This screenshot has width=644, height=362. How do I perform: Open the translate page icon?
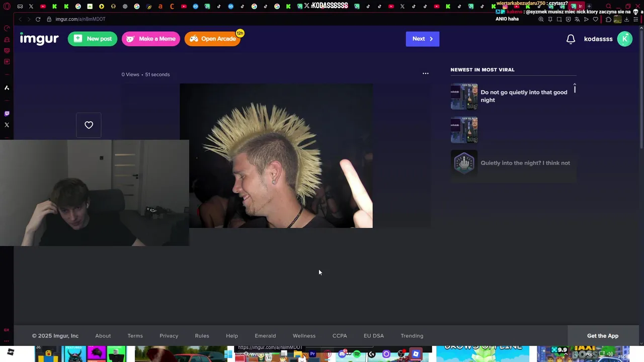[577, 19]
